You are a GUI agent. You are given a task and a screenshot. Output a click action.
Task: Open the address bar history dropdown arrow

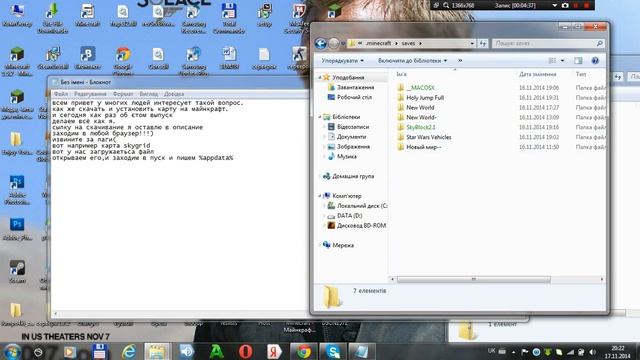click(x=472, y=43)
